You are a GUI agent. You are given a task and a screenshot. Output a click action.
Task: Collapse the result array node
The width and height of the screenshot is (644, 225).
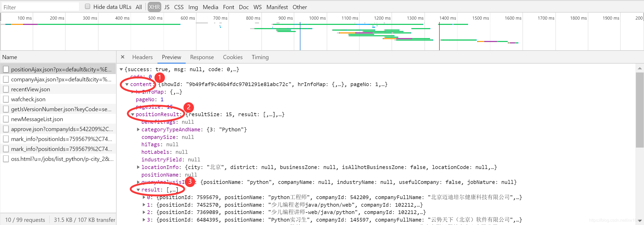pos(138,190)
